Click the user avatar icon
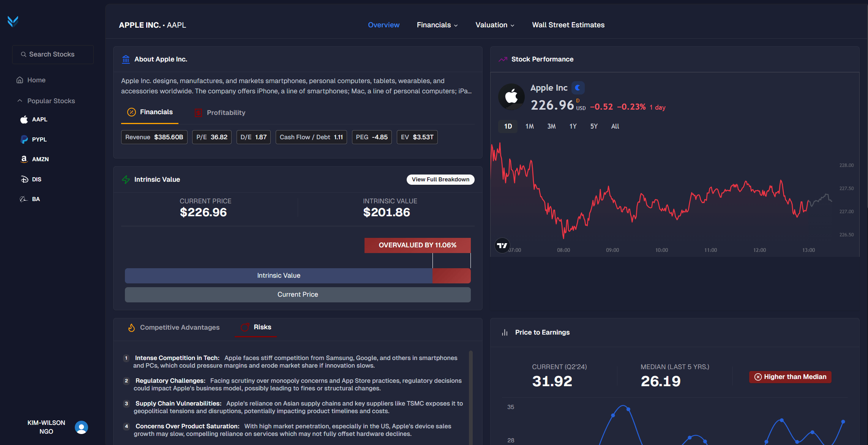The image size is (868, 445). tap(81, 428)
